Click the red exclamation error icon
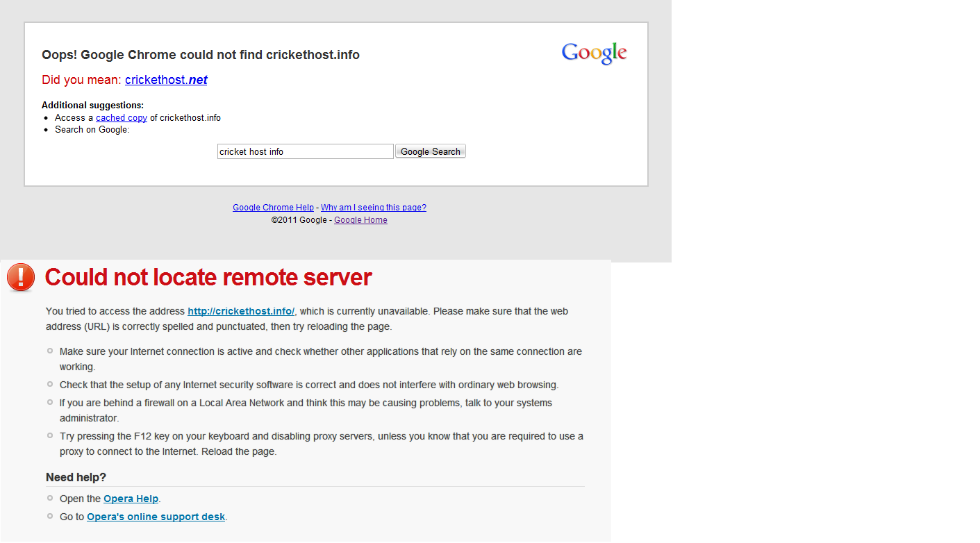Image resolution: width=980 pixels, height=543 pixels. pos(21,277)
